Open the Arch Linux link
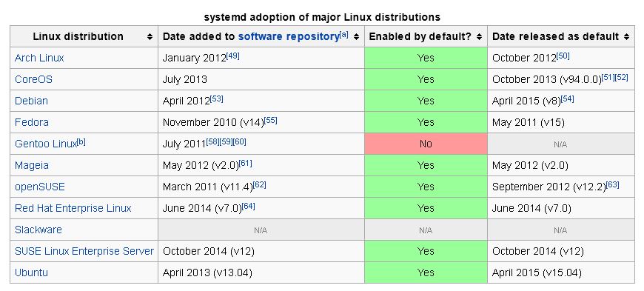Viewport: 644px width, 291px height. [39, 58]
